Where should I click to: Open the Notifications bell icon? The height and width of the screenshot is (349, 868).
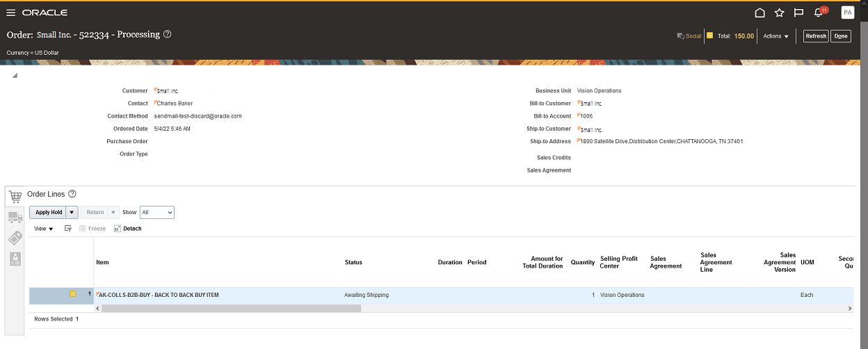(x=819, y=13)
